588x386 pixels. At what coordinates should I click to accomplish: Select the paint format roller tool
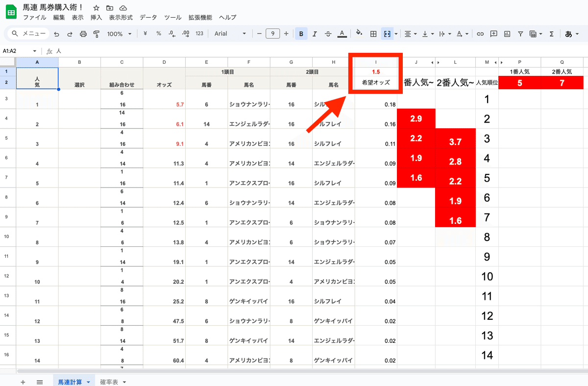(x=96, y=34)
